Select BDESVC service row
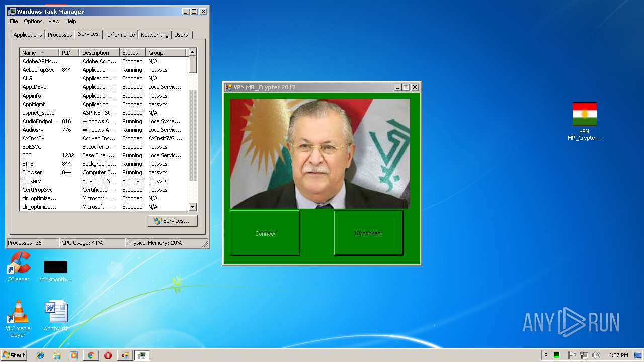 click(x=104, y=147)
